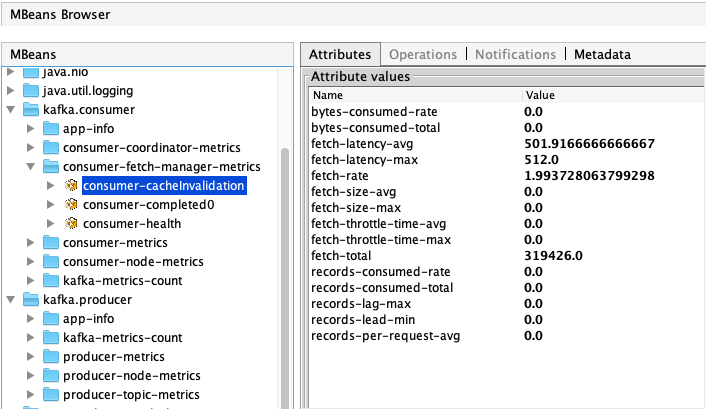Click the consumer-completed0 MBean icon

tap(71, 204)
